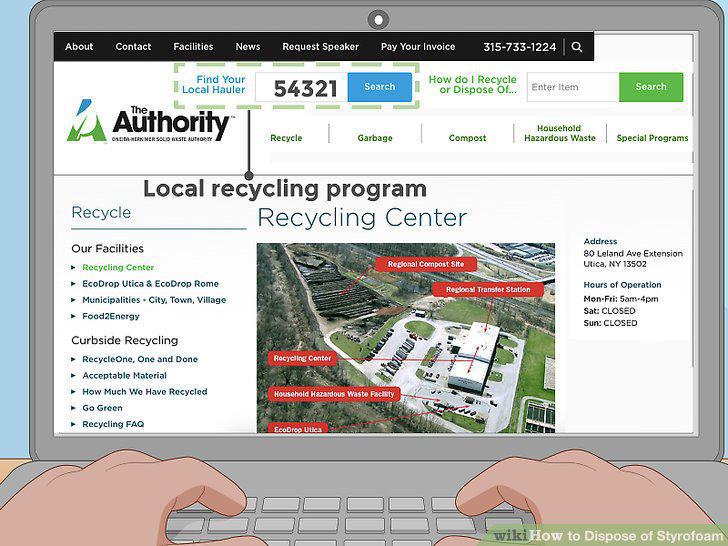Click the zip code field showing 54321
Screen dimensions: 728x546
[x=301, y=87]
